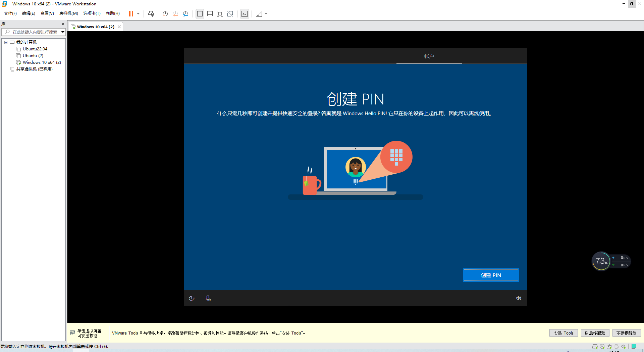Open the 查看(V) menu
The height and width of the screenshot is (352, 644).
(x=47, y=13)
